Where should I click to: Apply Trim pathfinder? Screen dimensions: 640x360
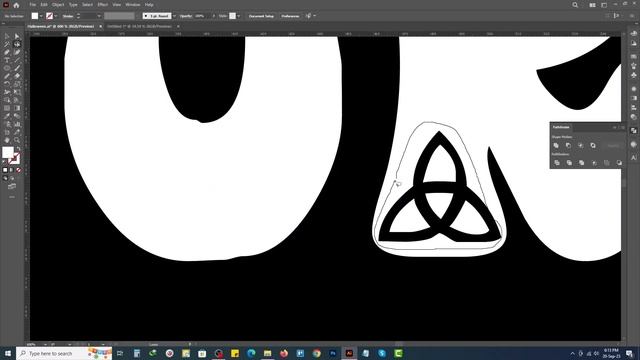[569, 163]
